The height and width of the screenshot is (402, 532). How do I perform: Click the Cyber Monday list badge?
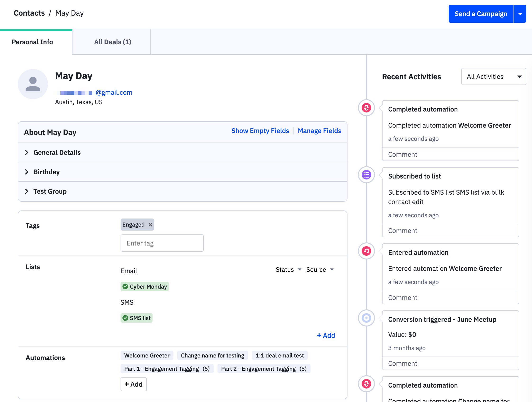pos(144,286)
